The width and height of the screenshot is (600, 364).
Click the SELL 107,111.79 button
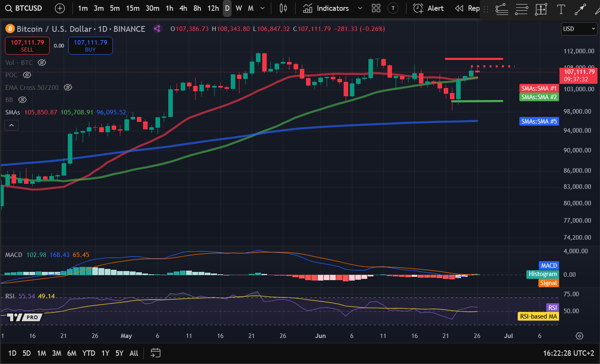(x=27, y=45)
